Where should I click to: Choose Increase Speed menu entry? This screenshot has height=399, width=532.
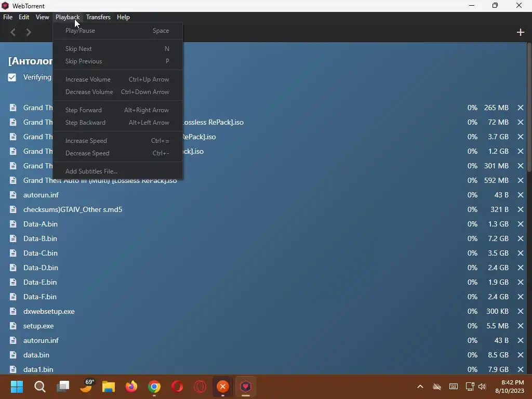117,141
